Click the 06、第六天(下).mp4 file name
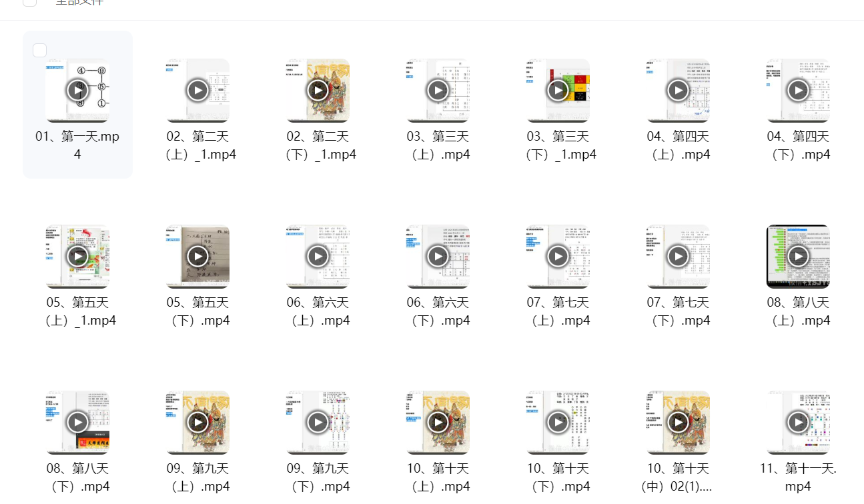The width and height of the screenshot is (864, 504). pos(438,311)
